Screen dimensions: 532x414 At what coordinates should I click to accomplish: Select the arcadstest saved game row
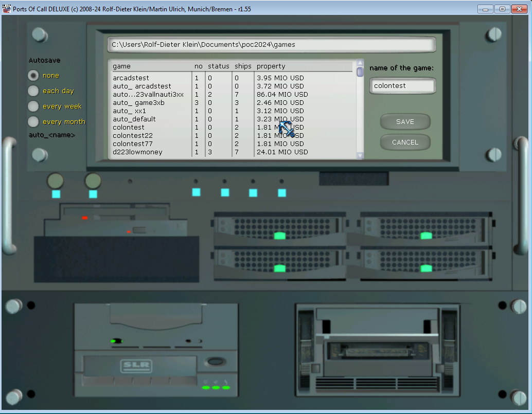coord(233,78)
